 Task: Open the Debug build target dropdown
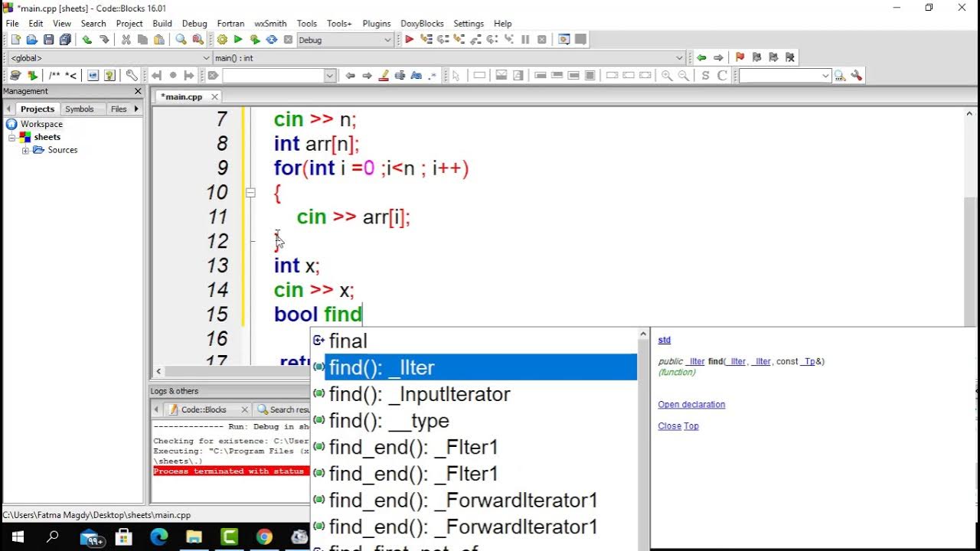(387, 40)
